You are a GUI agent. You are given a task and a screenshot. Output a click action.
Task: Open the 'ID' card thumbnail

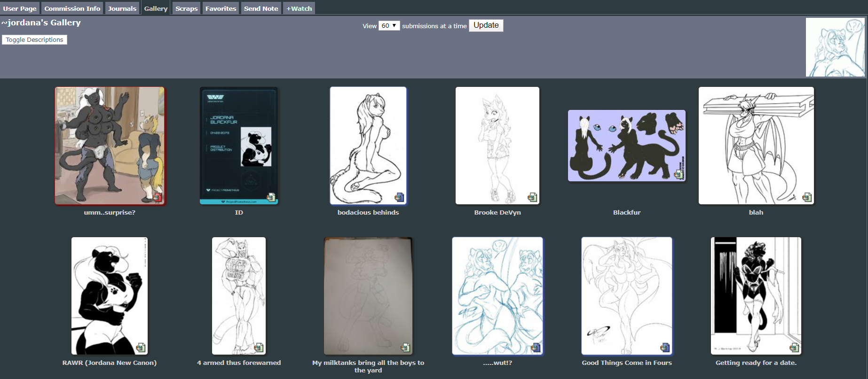coord(239,146)
